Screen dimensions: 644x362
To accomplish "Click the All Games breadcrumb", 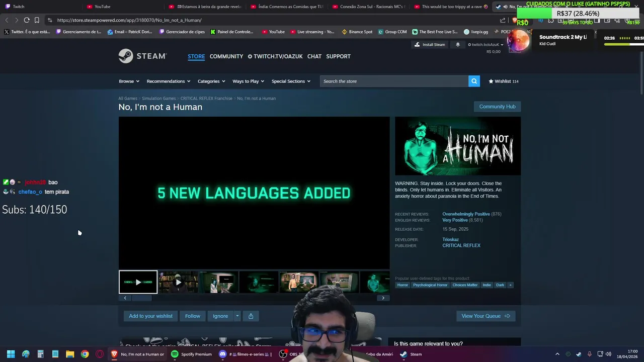I will pyautogui.click(x=128, y=99).
